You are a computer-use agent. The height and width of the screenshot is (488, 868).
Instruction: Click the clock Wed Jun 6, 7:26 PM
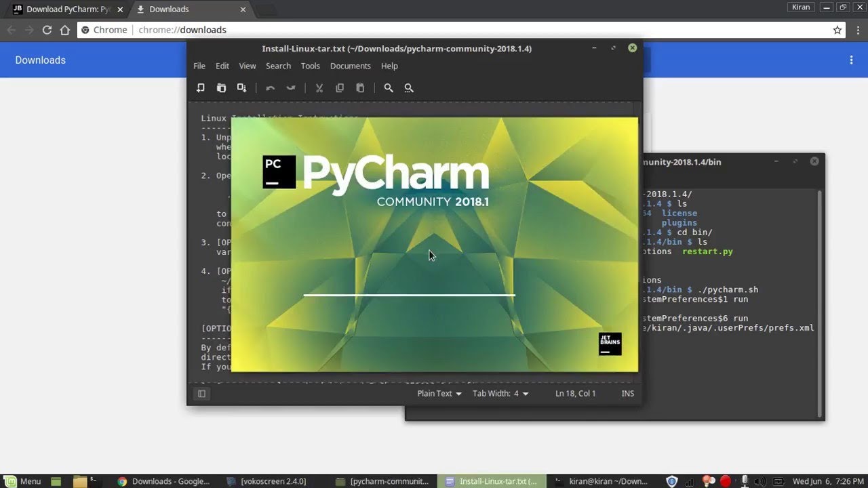[829, 481]
